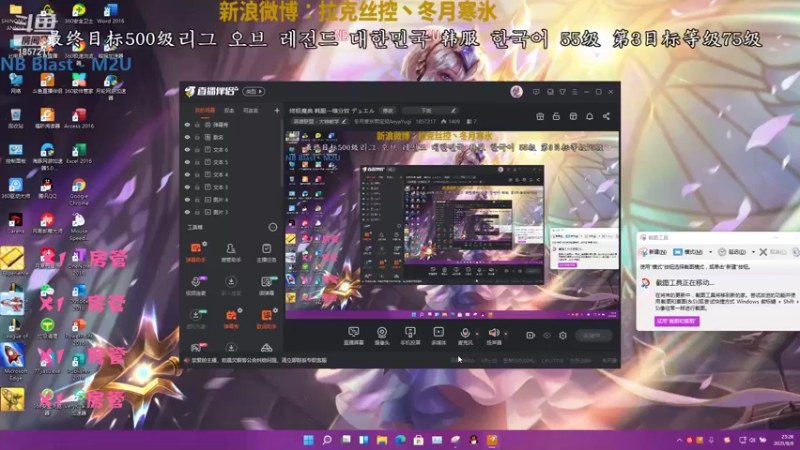Click the round more icon beside 工具箱
800x450 pixels.
273,227
